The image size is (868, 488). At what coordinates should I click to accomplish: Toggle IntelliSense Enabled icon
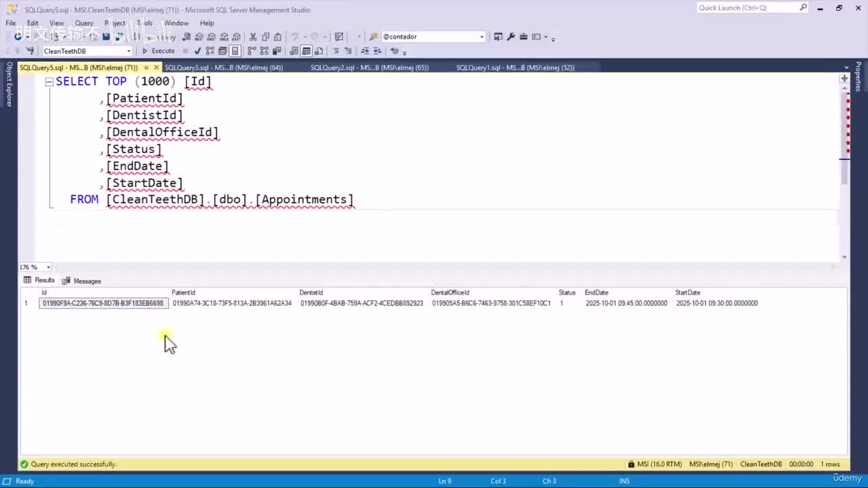(235, 51)
